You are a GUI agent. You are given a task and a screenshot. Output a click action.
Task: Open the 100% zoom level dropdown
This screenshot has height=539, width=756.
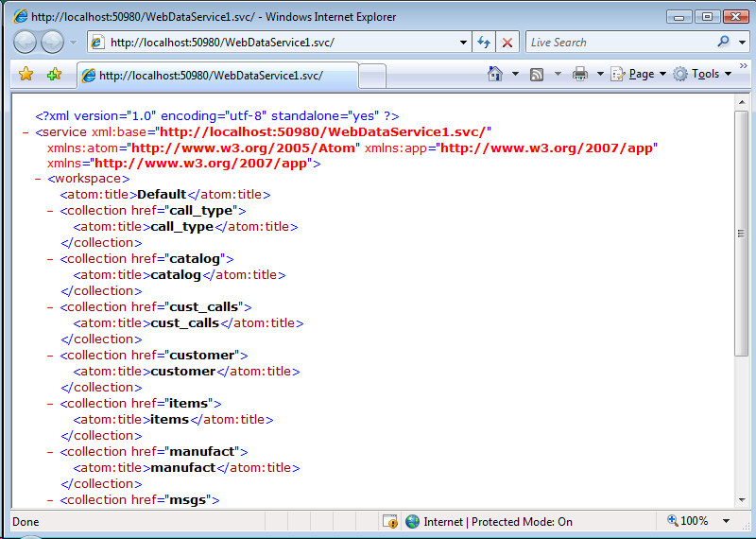[x=726, y=521]
